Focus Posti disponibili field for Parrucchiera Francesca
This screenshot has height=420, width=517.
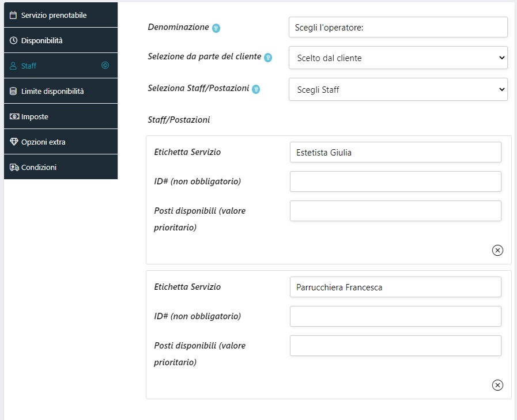[x=395, y=346]
